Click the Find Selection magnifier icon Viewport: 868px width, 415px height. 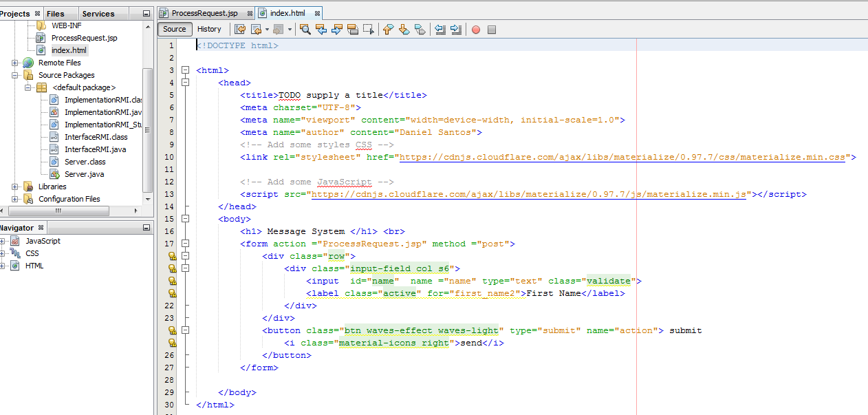click(305, 29)
